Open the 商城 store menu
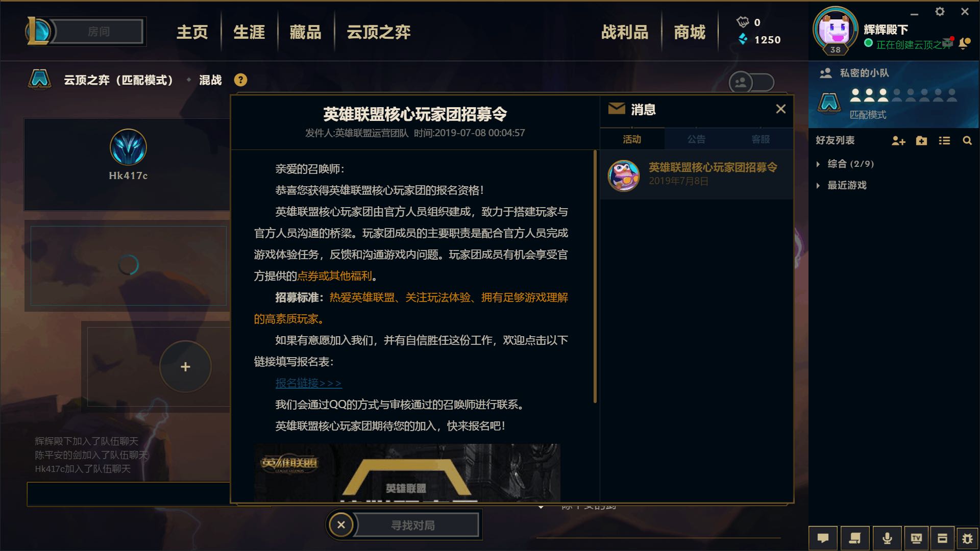 (690, 32)
